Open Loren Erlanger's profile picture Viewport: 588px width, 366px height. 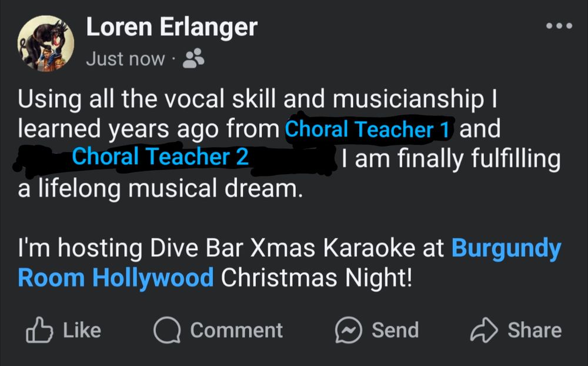pyautogui.click(x=45, y=42)
